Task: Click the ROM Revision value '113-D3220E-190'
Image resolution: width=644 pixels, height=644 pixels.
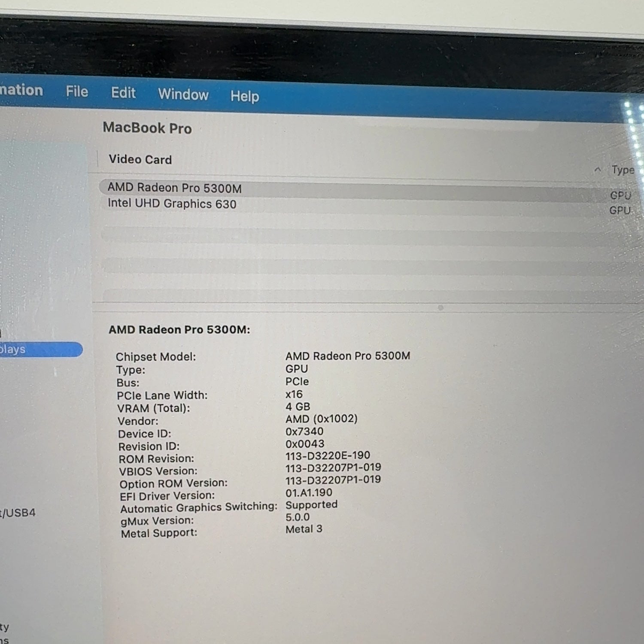Action: (328, 456)
